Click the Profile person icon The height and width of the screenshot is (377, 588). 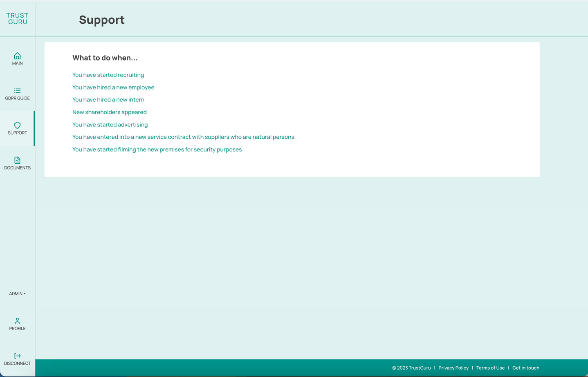(17, 321)
